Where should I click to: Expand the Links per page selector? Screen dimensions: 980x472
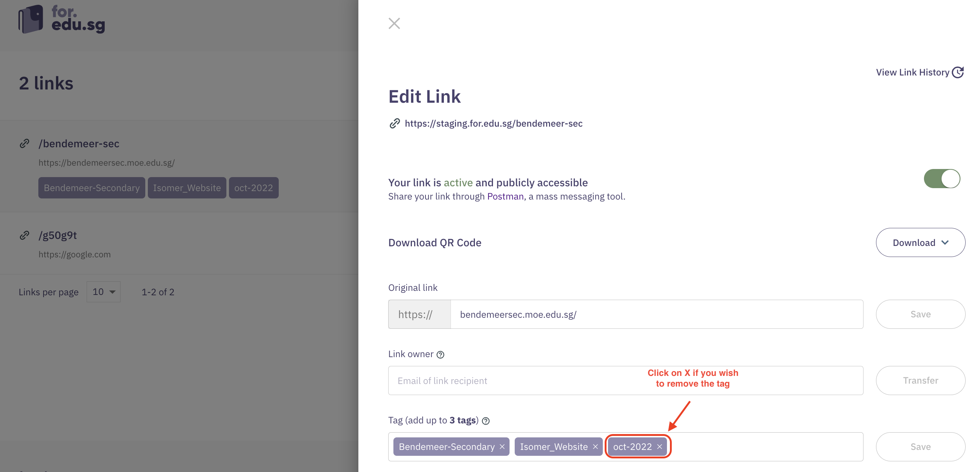pos(104,292)
